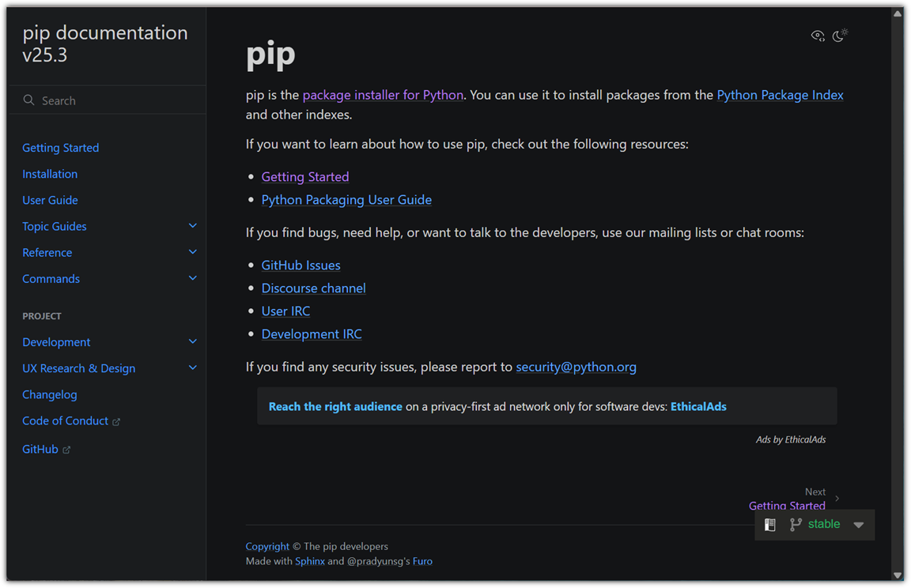Image resolution: width=911 pixels, height=588 pixels.
Task: Open User IRC link
Action: tap(285, 311)
